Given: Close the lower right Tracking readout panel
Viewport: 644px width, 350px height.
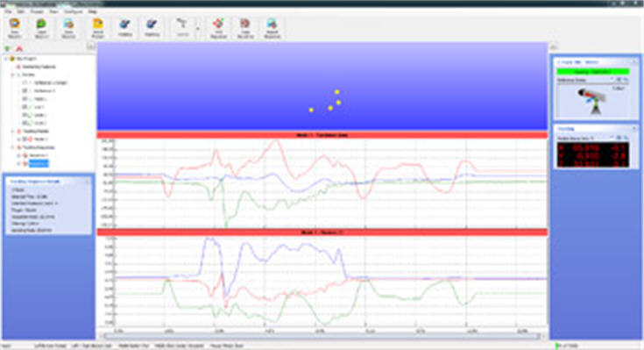Looking at the screenshot, I should point(634,129).
